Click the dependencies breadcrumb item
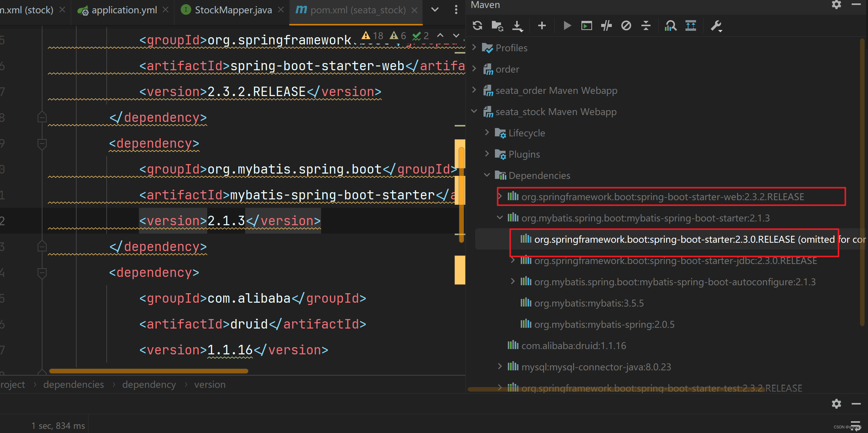Viewport: 868px width, 433px height. pos(73,385)
